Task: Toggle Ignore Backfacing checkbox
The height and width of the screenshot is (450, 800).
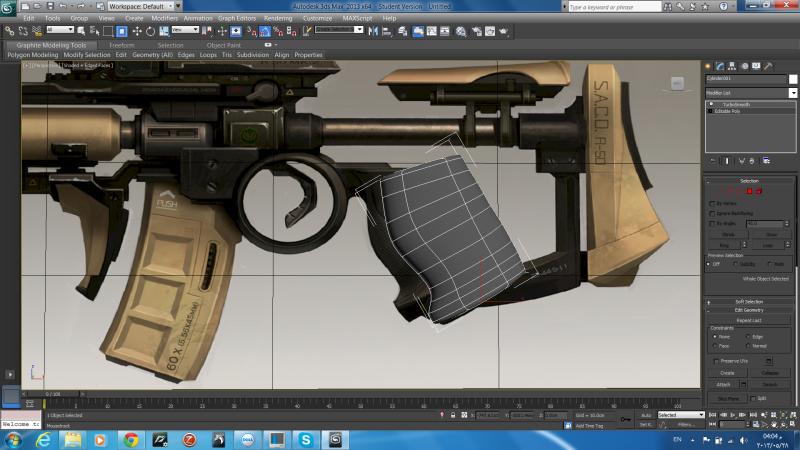Action: pos(712,213)
